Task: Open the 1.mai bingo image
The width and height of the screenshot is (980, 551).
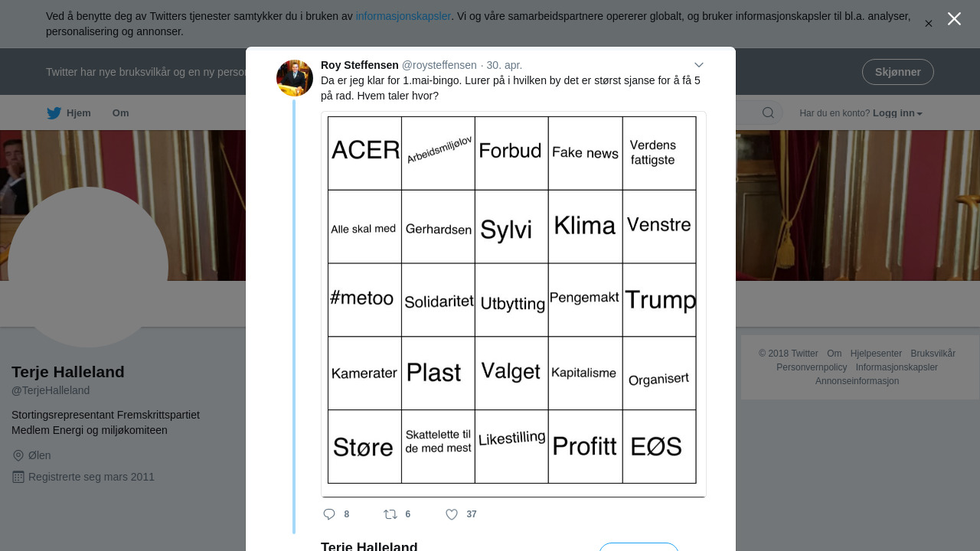Action: [513, 304]
